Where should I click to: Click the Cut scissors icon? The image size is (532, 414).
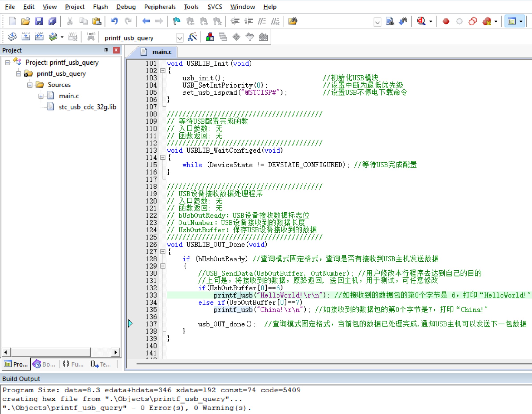[70, 21]
